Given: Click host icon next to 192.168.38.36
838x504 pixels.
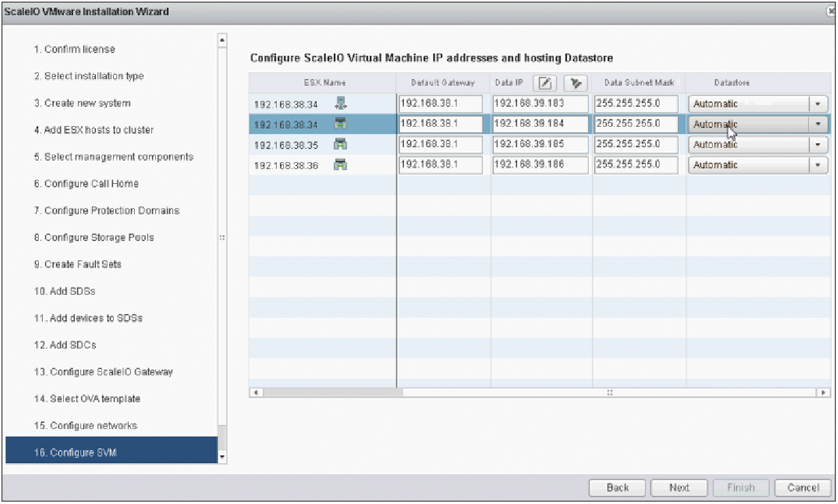Looking at the screenshot, I should coord(341,165).
